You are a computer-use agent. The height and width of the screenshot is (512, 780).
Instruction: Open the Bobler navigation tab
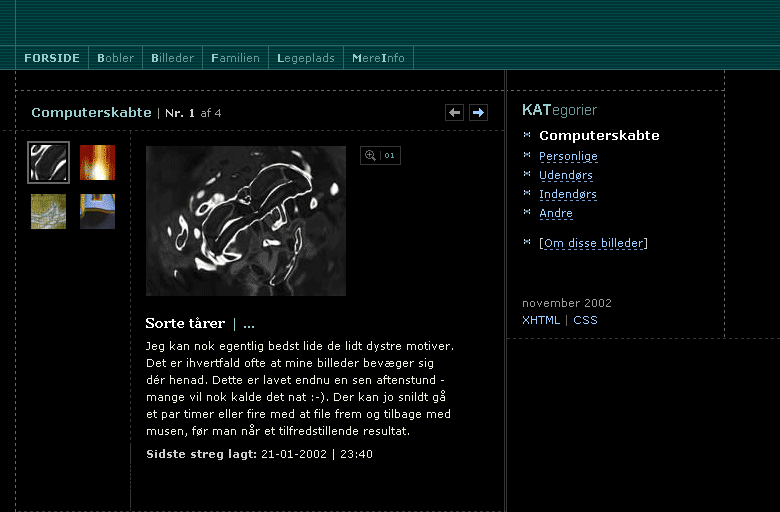115,58
